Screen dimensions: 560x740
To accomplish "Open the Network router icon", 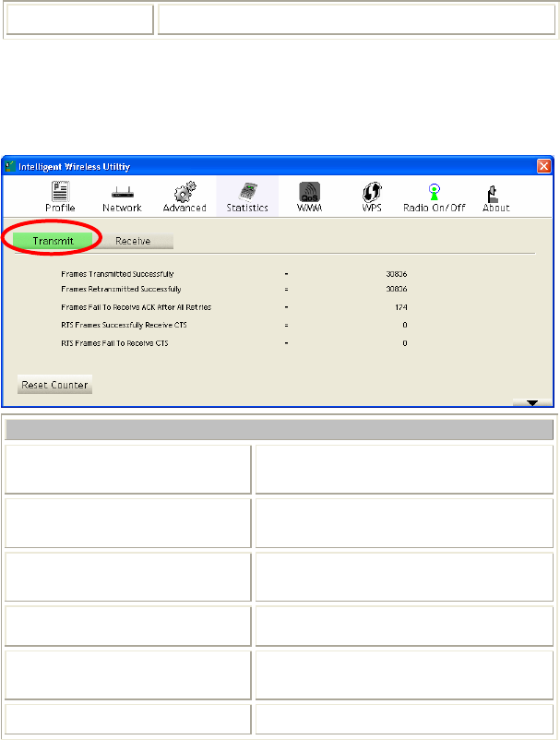I will click(x=122, y=197).
